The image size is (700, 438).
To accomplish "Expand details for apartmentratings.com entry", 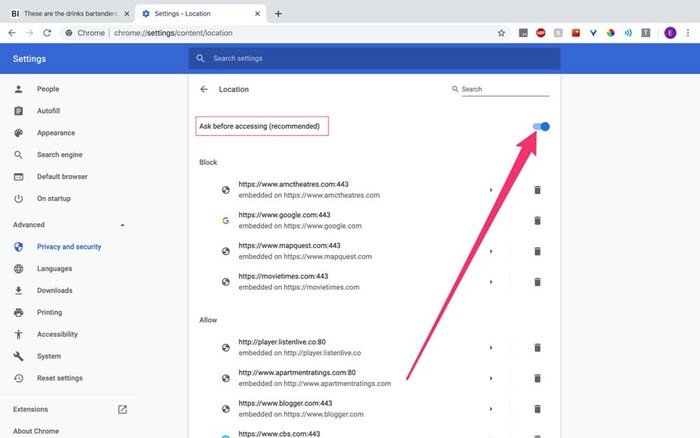I will tap(491, 378).
